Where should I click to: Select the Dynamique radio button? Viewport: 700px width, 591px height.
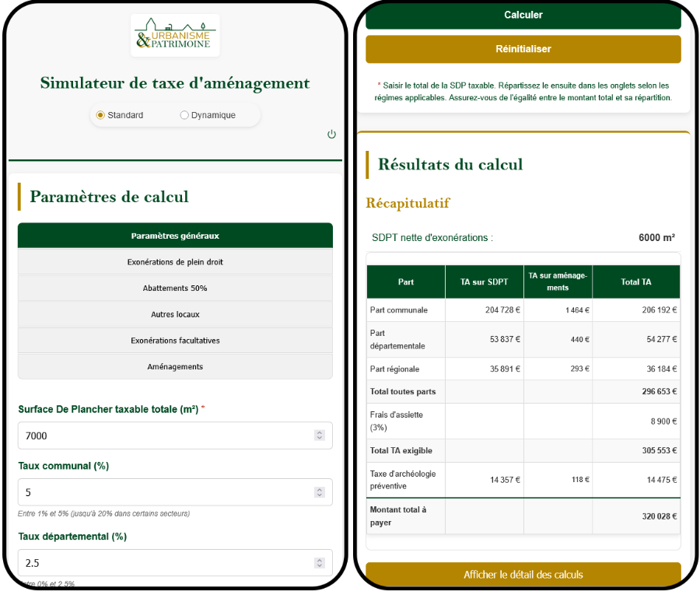pos(184,115)
